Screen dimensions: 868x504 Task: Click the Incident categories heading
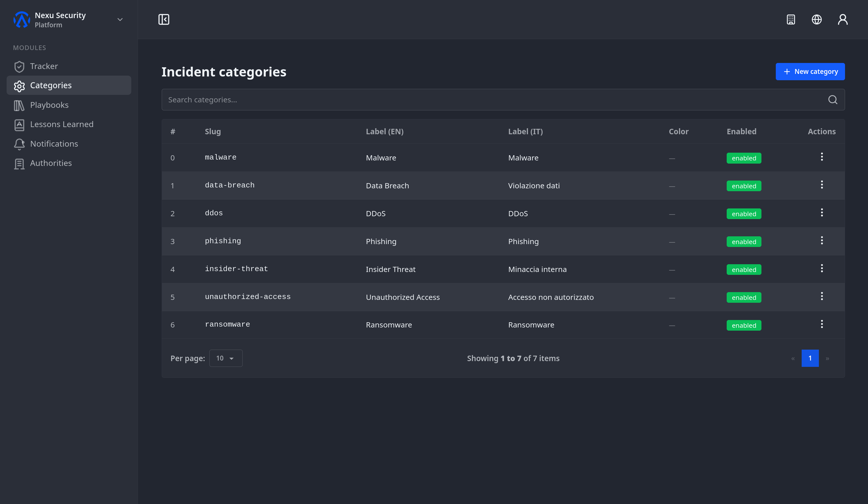click(224, 72)
